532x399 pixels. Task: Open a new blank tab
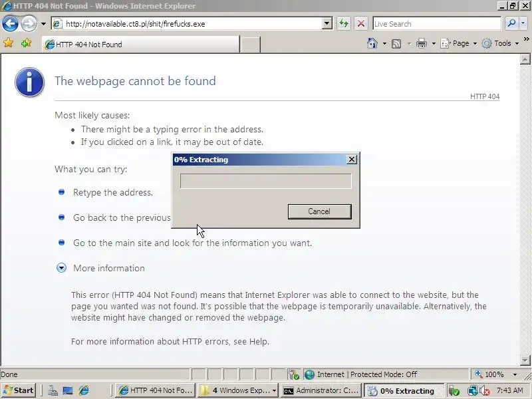click(251, 45)
